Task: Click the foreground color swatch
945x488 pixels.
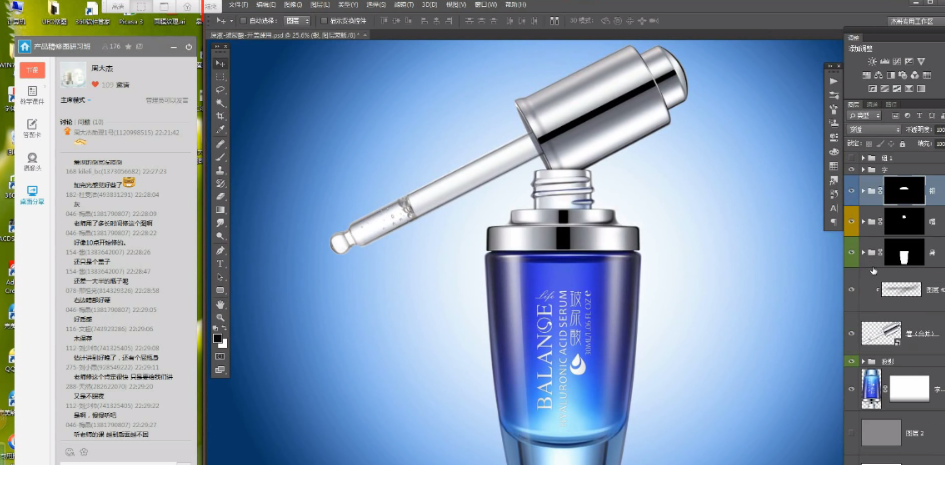Action: pos(218,339)
